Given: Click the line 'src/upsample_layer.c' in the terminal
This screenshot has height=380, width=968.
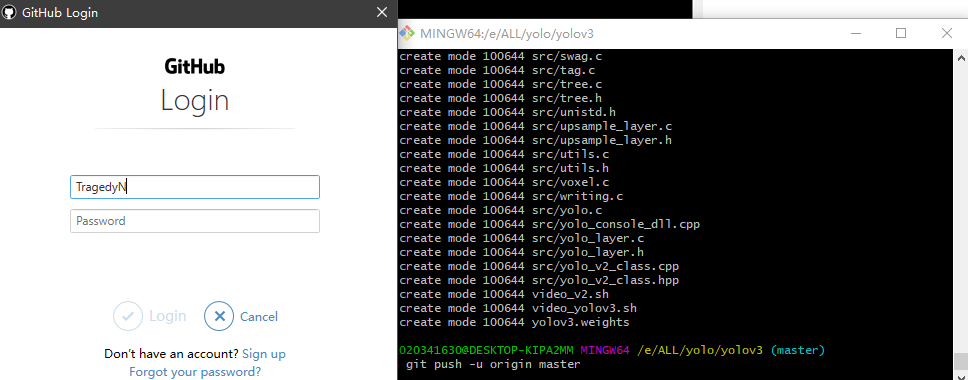Looking at the screenshot, I should (536, 126).
